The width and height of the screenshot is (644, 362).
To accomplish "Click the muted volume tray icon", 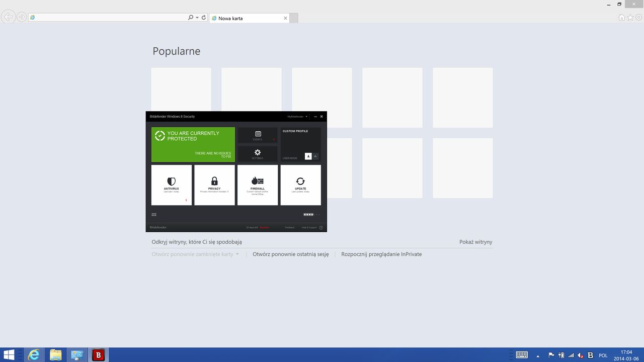I will [x=581, y=355].
